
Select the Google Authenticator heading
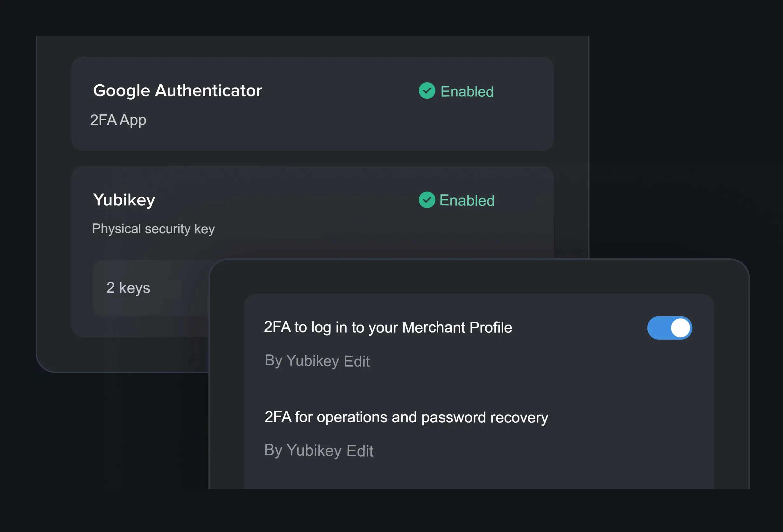click(x=178, y=91)
